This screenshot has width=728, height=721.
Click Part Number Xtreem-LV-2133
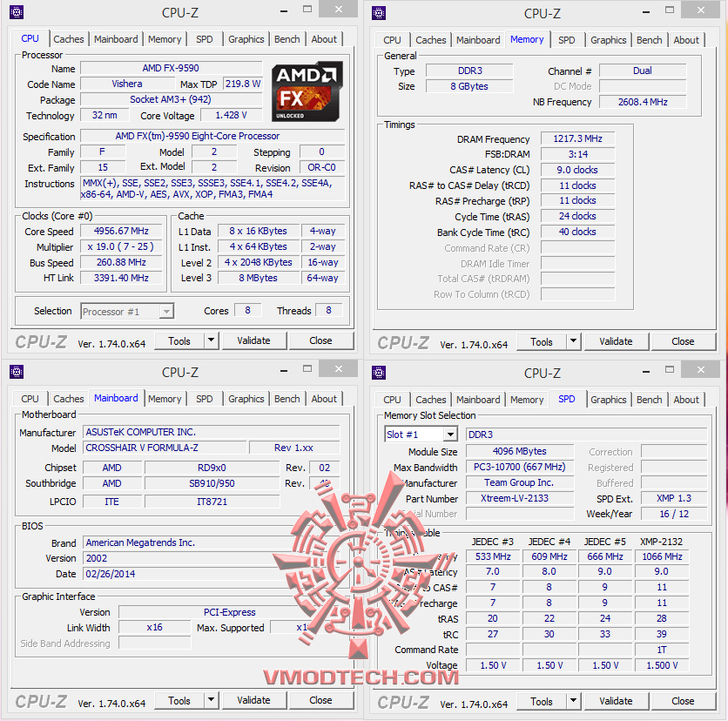click(520, 498)
